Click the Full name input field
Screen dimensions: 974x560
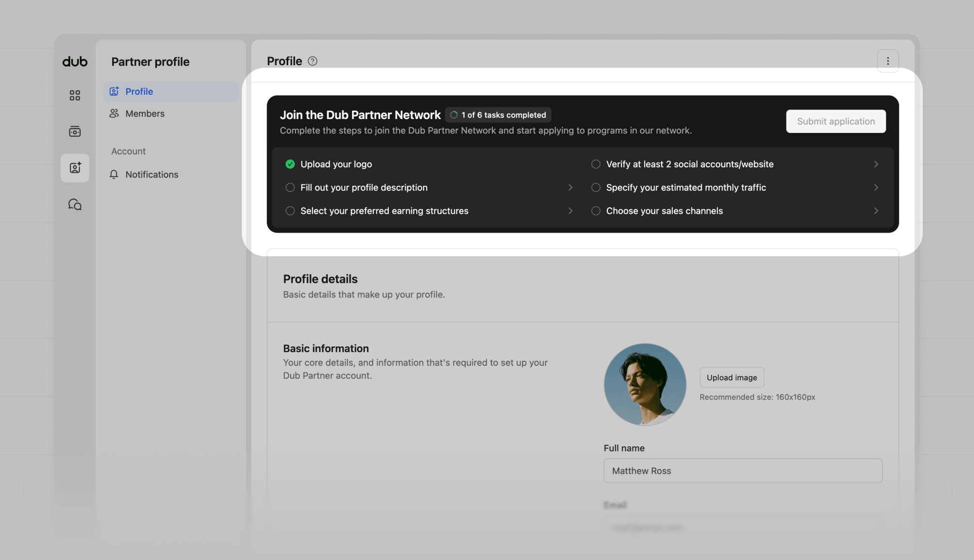pos(743,471)
